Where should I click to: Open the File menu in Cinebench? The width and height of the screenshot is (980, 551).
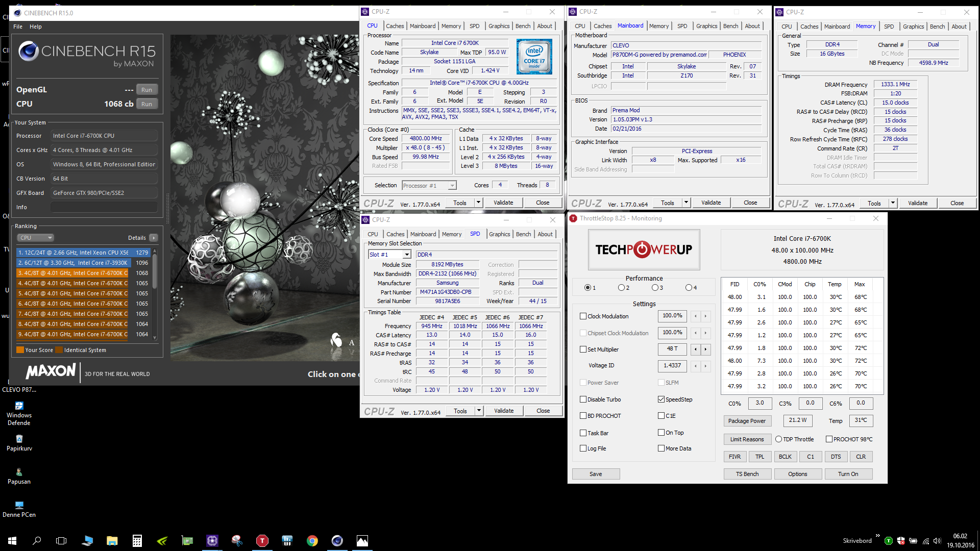pos(18,27)
